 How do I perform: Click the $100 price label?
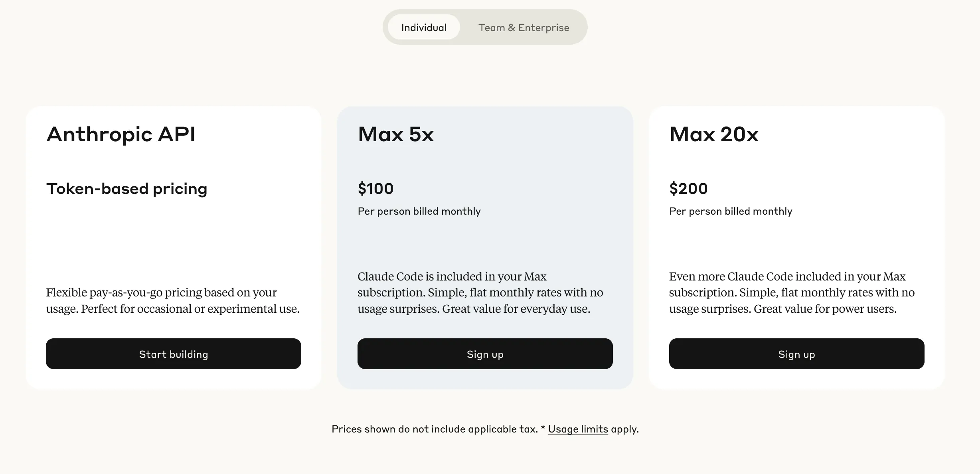[x=375, y=188]
